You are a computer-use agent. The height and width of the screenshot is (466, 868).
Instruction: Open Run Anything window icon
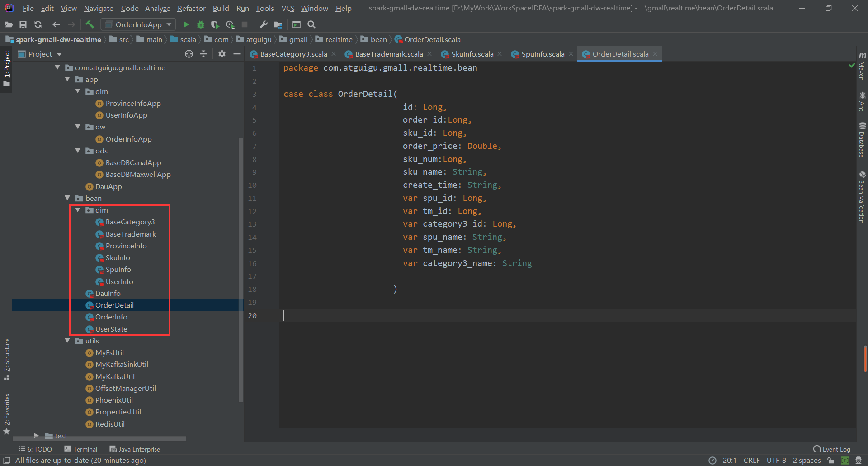(x=297, y=24)
